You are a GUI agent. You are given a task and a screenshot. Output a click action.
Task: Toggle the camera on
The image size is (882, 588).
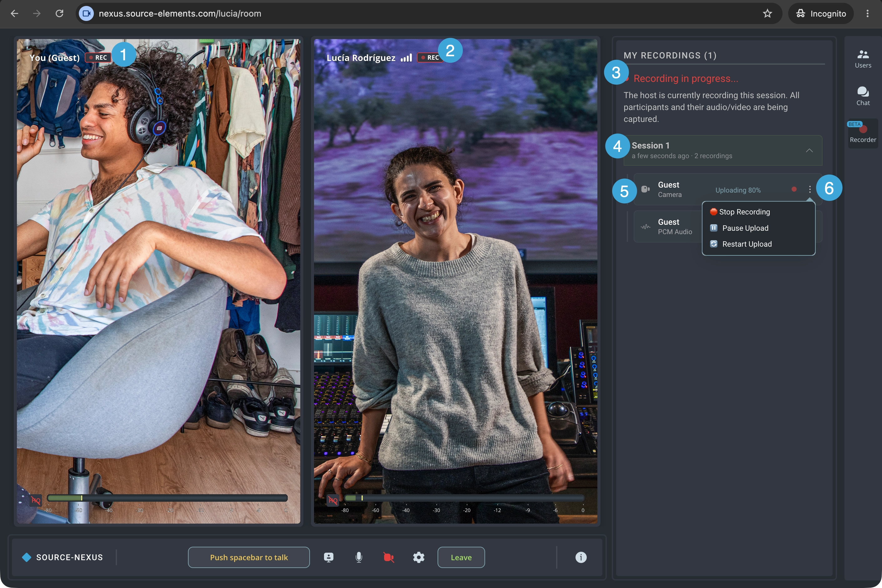tap(389, 557)
